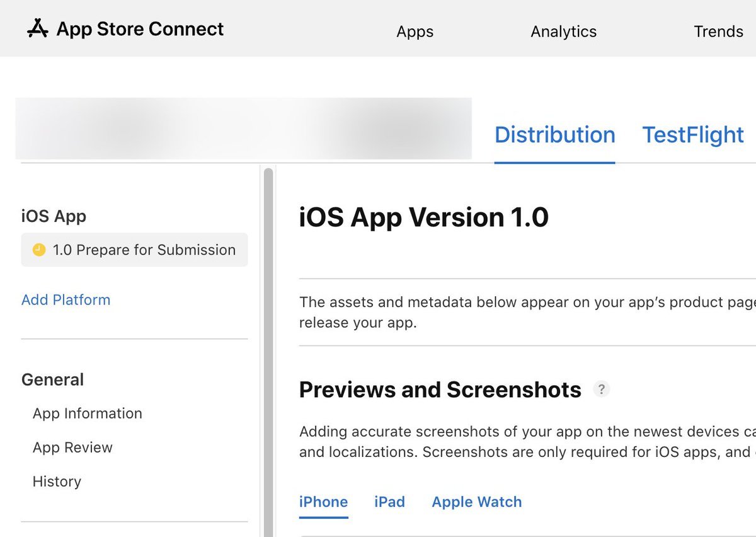
Task: Open the Previews and Screenshots help icon
Action: [x=602, y=390]
